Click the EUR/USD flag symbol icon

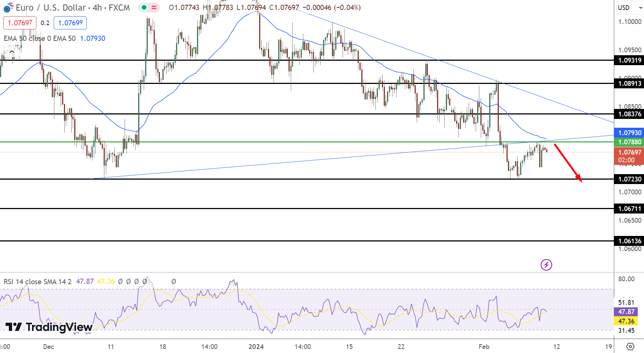pos(8,7)
